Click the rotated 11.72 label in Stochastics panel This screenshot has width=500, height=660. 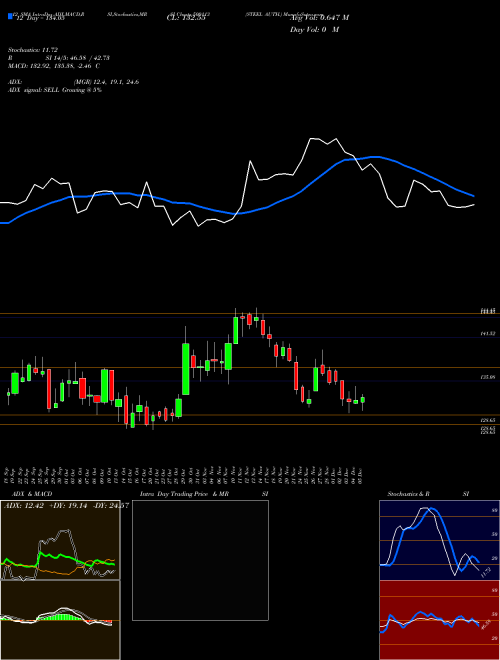coord(485,572)
